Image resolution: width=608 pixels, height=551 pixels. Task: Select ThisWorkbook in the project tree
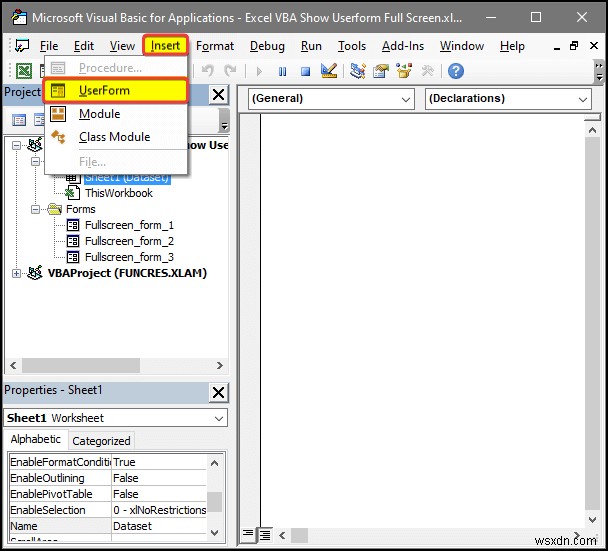(119, 193)
